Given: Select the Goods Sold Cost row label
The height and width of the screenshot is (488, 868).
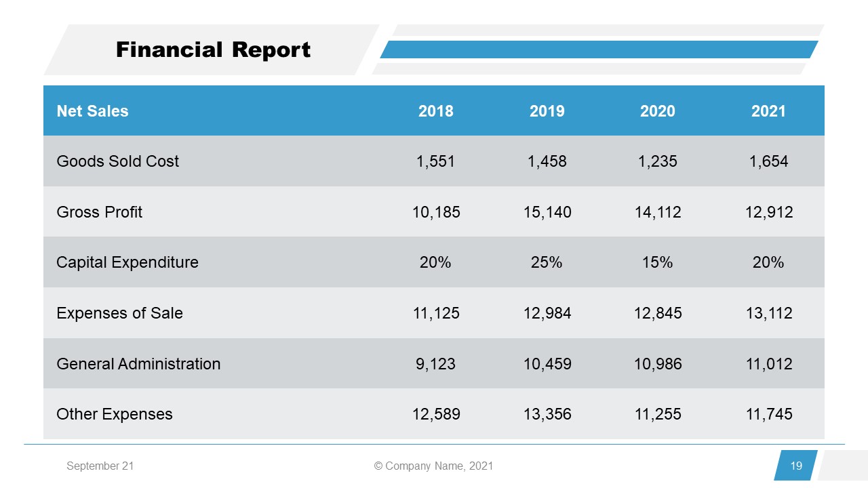Looking at the screenshot, I should (118, 161).
